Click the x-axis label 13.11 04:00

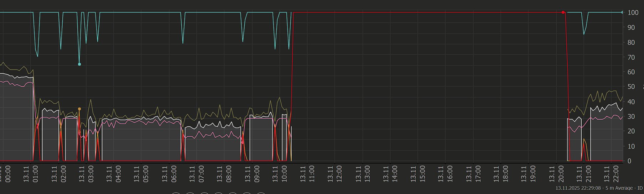point(114,174)
